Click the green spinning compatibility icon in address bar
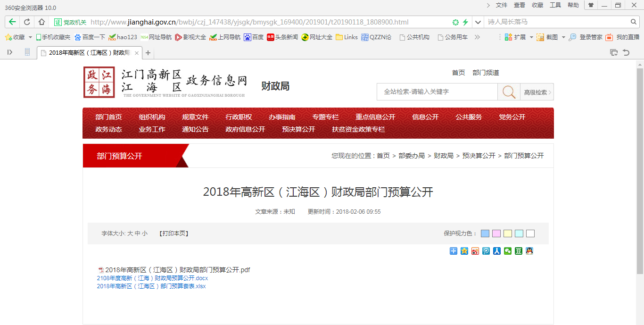 tap(455, 22)
